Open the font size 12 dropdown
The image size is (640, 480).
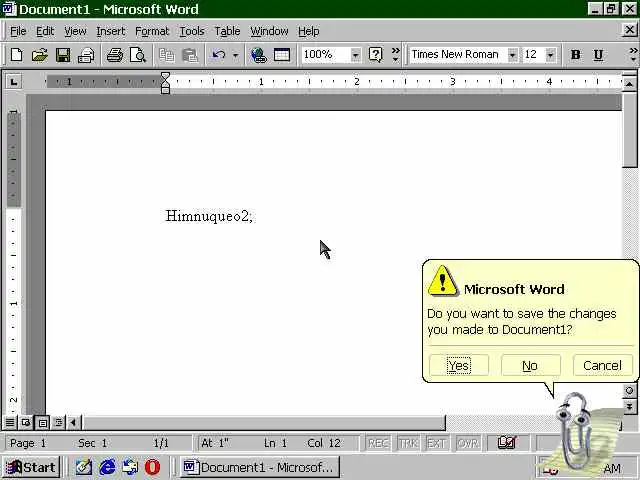point(551,55)
